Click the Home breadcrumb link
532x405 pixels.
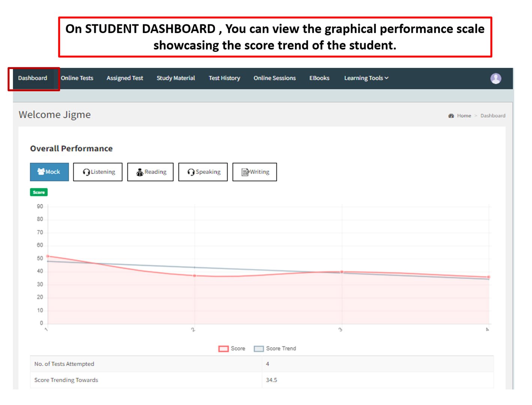pyautogui.click(x=464, y=116)
